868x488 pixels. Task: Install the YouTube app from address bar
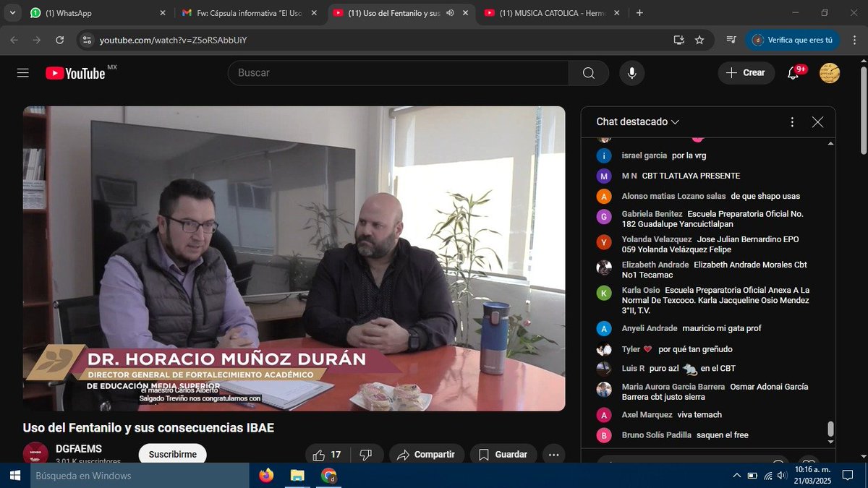(678, 40)
